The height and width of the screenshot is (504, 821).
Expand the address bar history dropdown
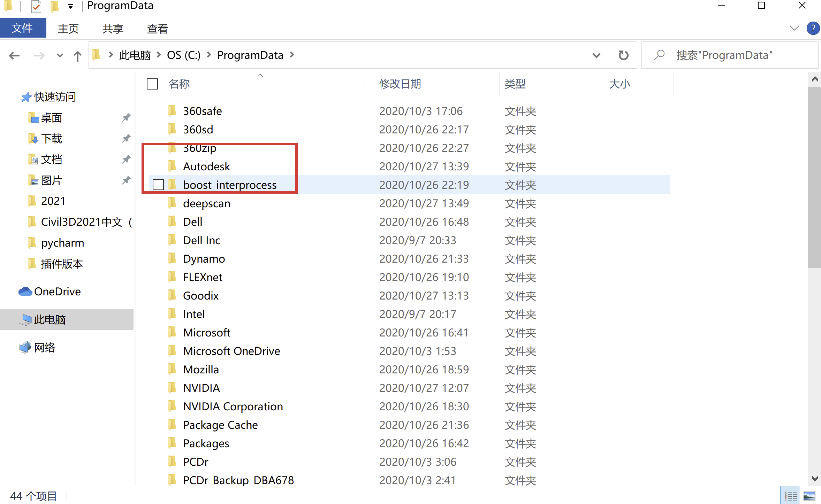click(x=596, y=55)
